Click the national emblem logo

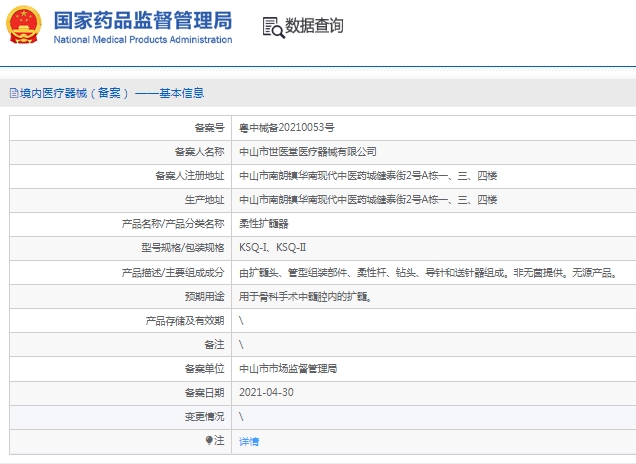pyautogui.click(x=24, y=24)
